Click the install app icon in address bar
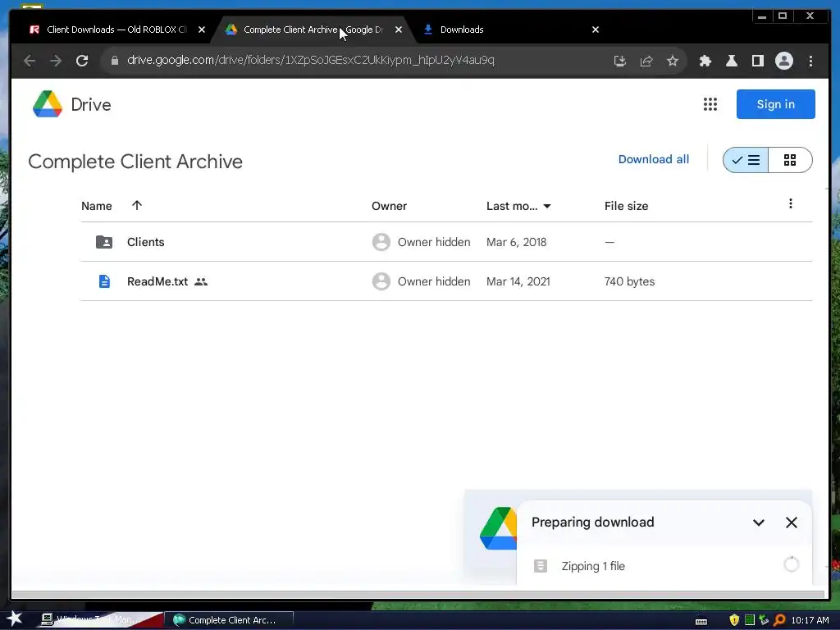Image resolution: width=840 pixels, height=630 pixels. coord(620,61)
